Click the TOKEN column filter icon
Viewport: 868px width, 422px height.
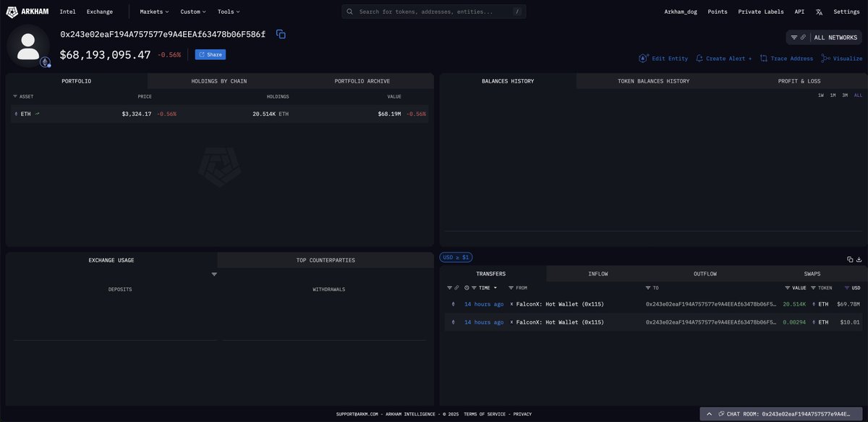[814, 288]
